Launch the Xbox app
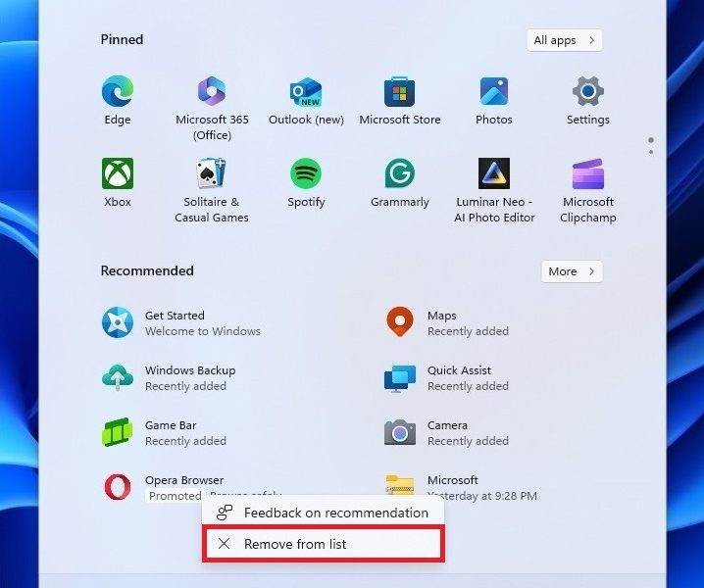The height and width of the screenshot is (588, 704). [118, 173]
